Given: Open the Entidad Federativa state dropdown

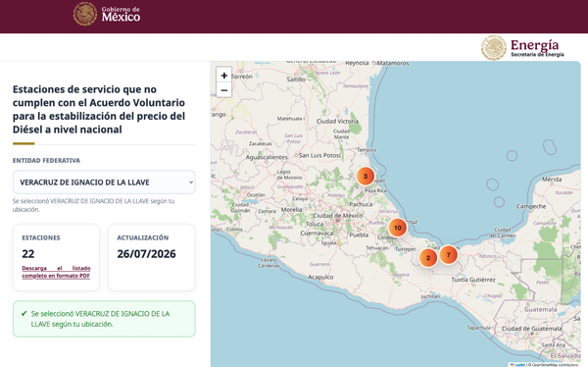Looking at the screenshot, I should 104,183.
